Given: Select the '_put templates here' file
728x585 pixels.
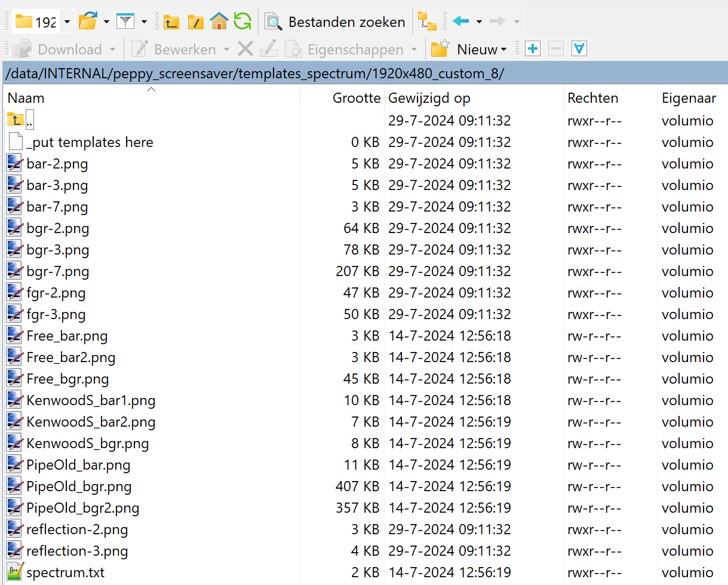Looking at the screenshot, I should 90,142.
